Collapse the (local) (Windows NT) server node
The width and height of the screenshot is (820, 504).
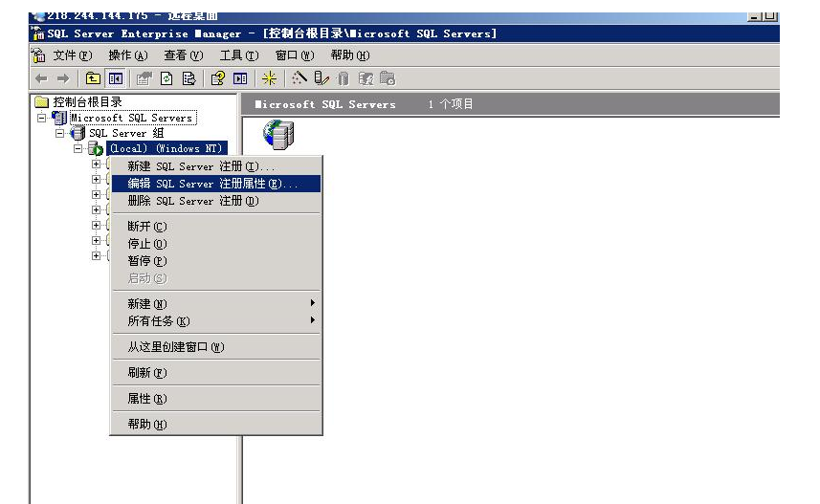[78, 149]
